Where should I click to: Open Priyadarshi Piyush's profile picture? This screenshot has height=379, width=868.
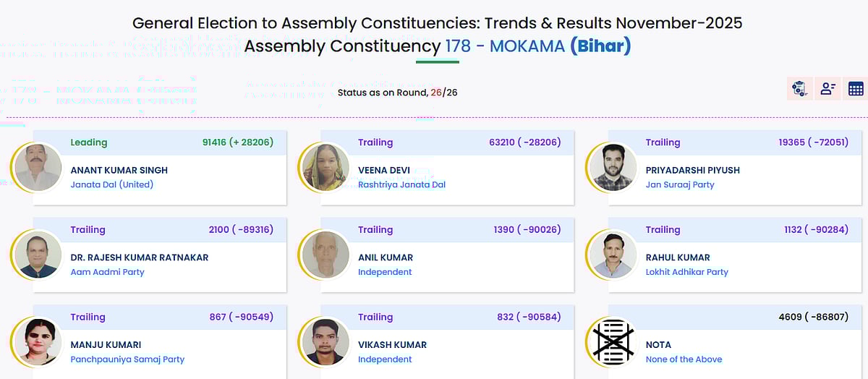613,167
